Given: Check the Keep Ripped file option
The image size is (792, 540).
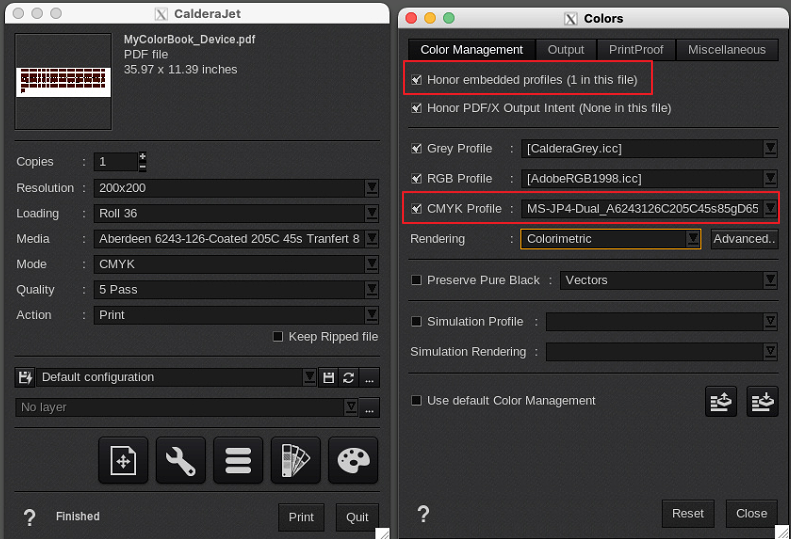Looking at the screenshot, I should 278,337.
